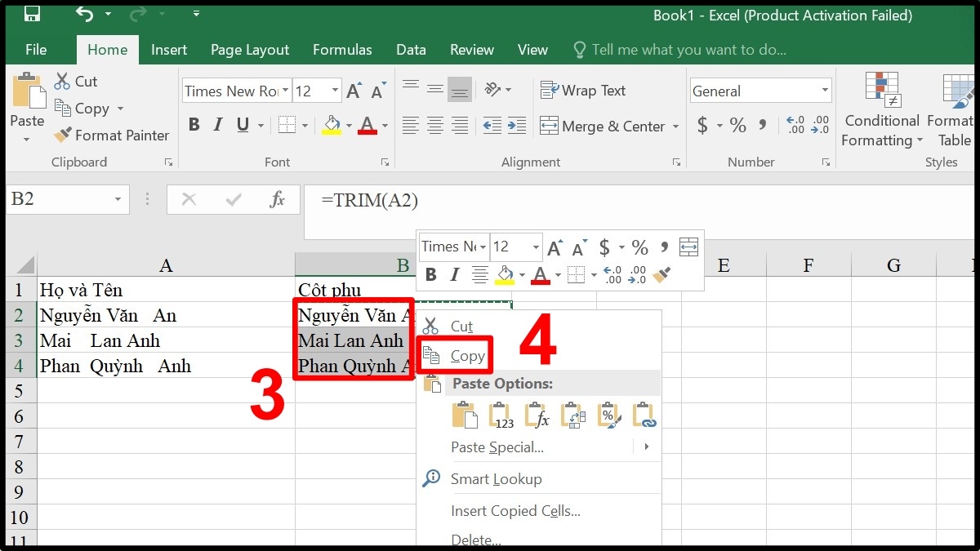
Task: Click the Save floppy disk icon
Action: (32, 14)
